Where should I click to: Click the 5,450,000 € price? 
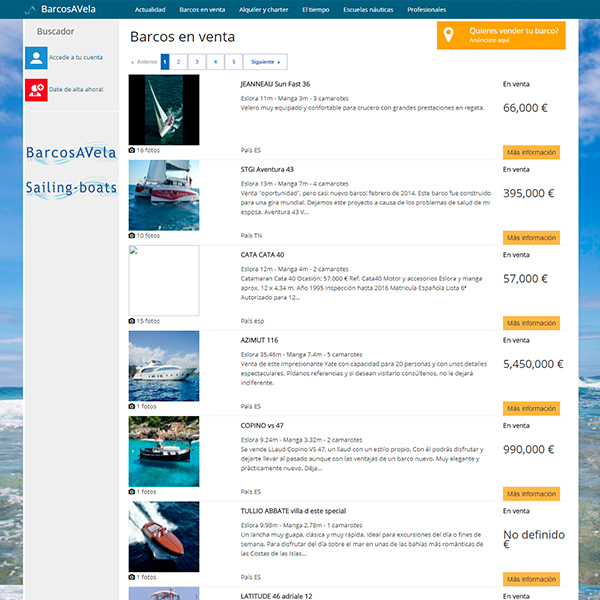click(x=533, y=364)
